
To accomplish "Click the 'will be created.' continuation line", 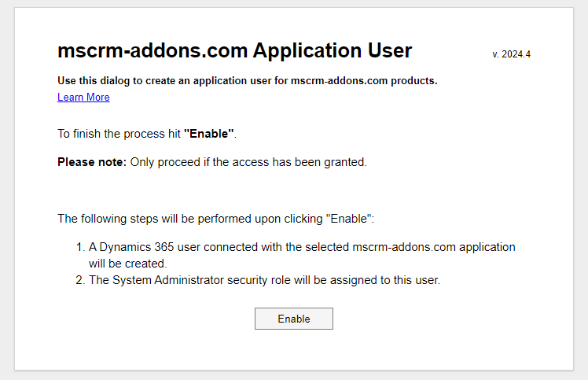I will tap(128, 264).
